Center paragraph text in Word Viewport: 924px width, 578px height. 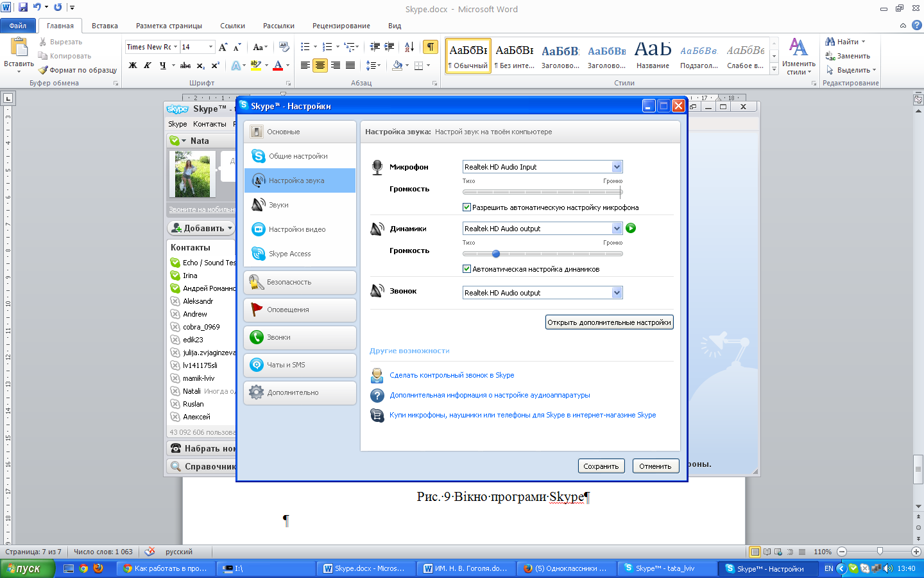pos(320,66)
